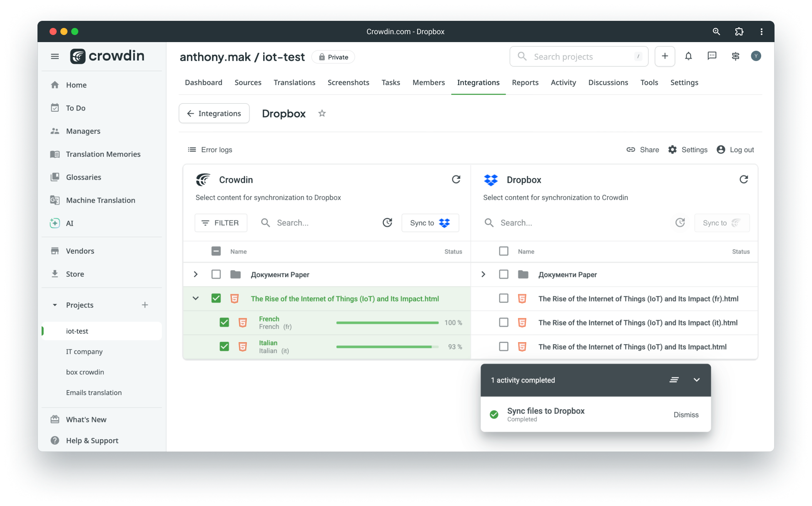The width and height of the screenshot is (812, 506).
Task: Click the Store download icon
Action: pyautogui.click(x=55, y=274)
